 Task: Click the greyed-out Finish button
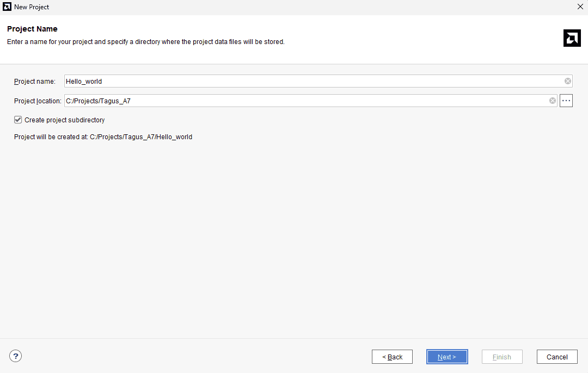tap(502, 357)
